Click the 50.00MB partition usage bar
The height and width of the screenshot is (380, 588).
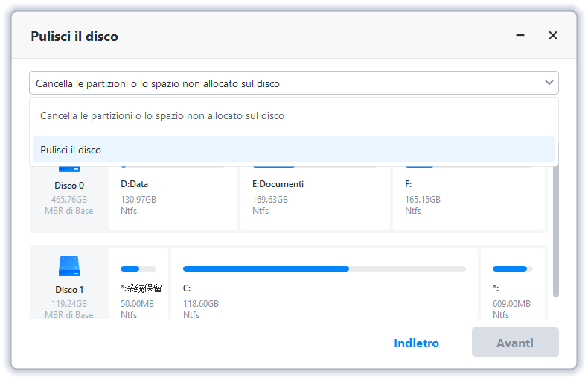click(138, 268)
